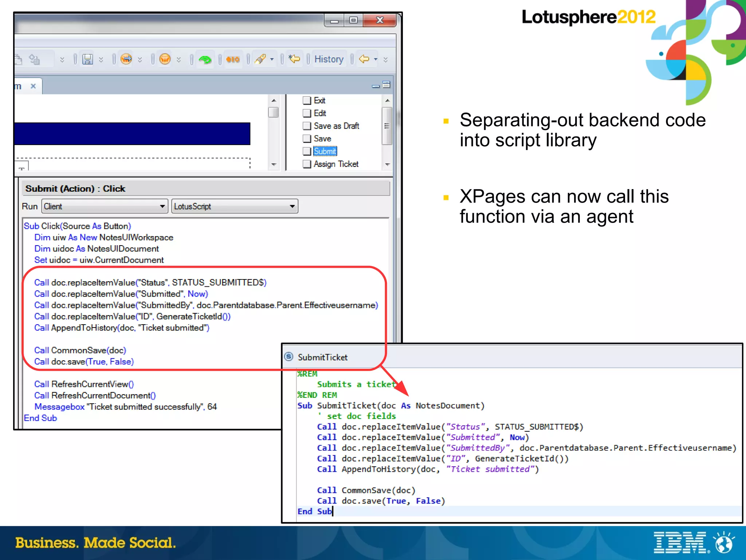
Task: Expand the chevron after the Save icon
Action: [101, 59]
